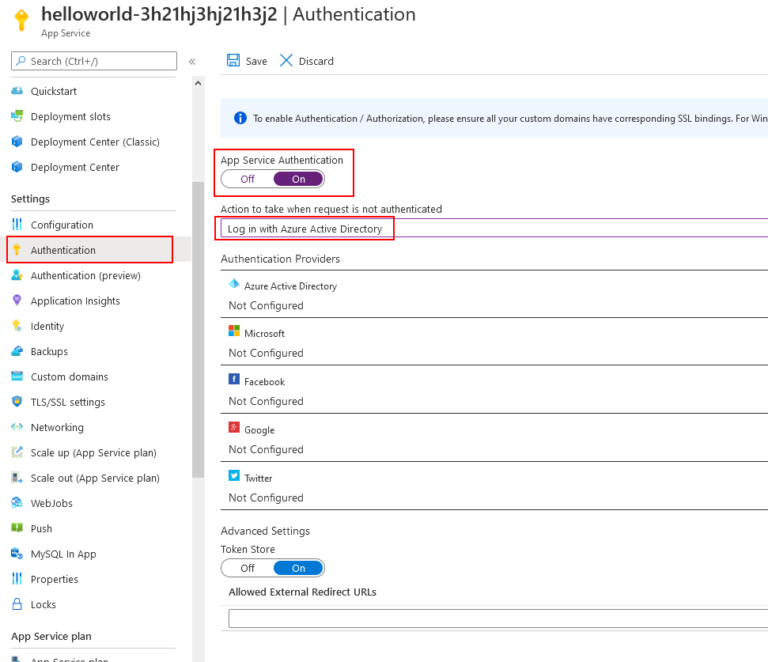The height and width of the screenshot is (662, 768).
Task: Click the App Service key icon in header
Action: 21,20
